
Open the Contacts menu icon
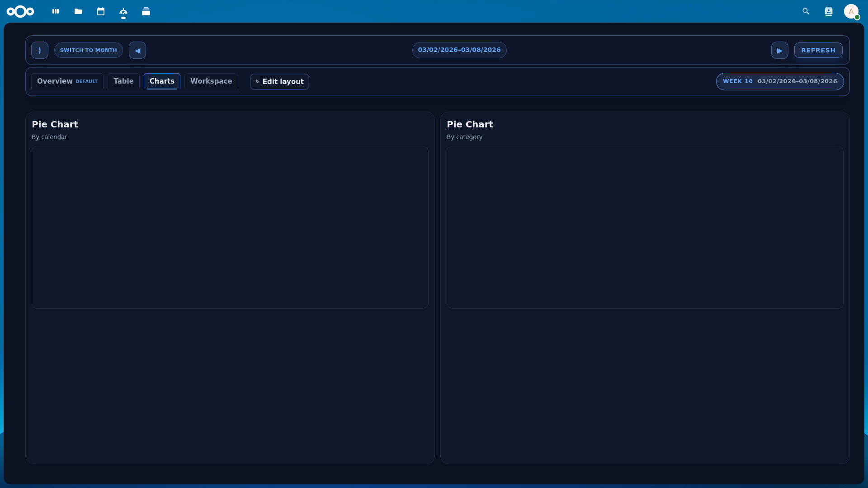pyautogui.click(x=829, y=11)
